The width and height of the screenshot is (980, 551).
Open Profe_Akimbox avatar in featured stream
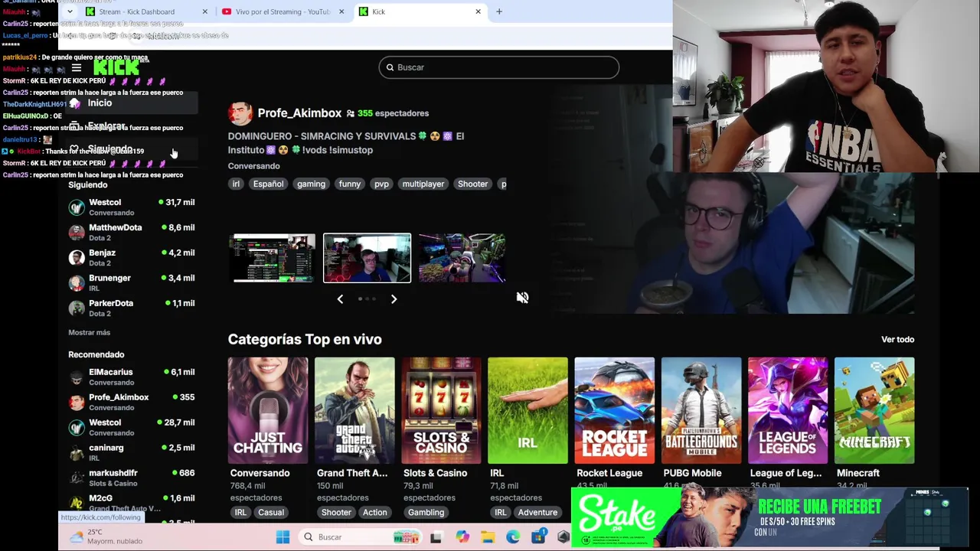tap(240, 113)
